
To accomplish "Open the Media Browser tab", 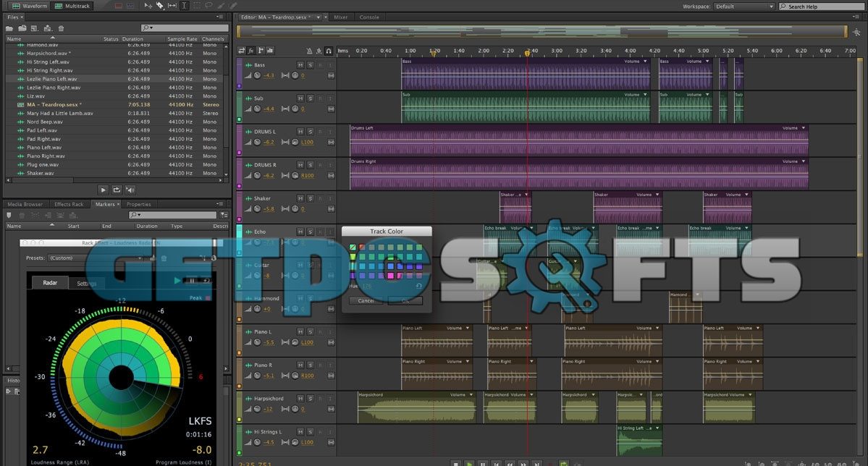I will tap(25, 204).
